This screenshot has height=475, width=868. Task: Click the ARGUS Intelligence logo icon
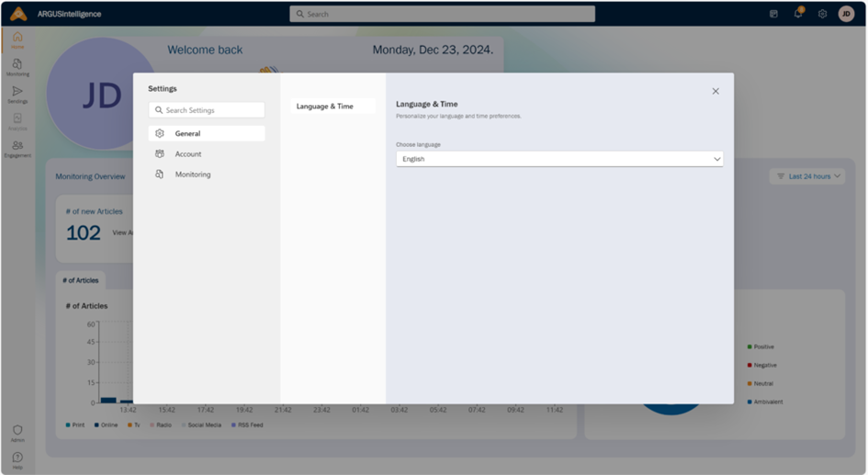(18, 14)
